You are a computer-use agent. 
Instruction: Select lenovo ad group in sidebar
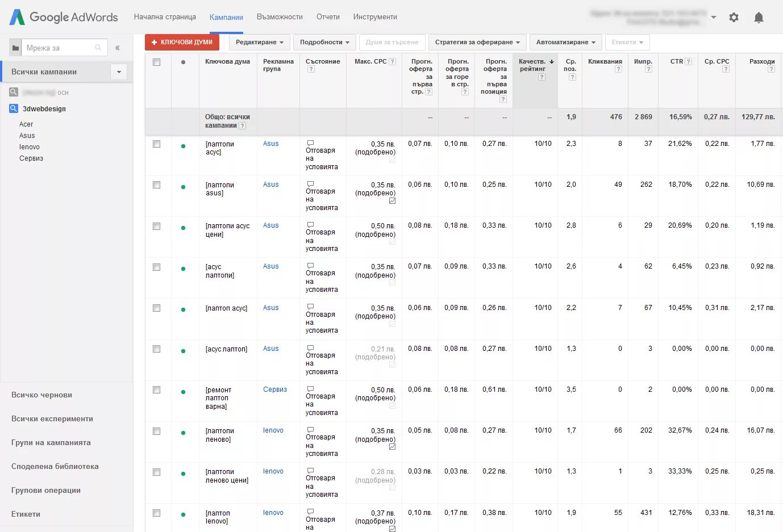(30, 147)
